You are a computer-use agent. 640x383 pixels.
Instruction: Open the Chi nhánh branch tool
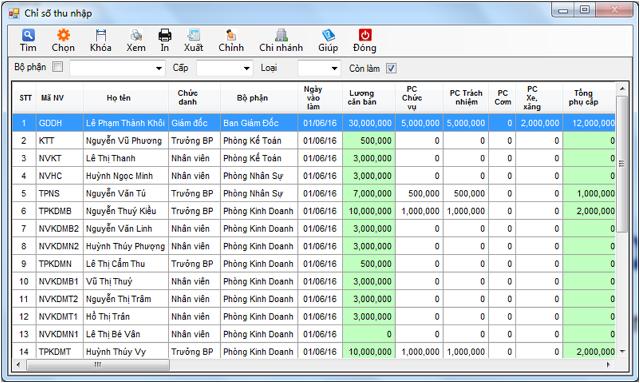click(281, 35)
